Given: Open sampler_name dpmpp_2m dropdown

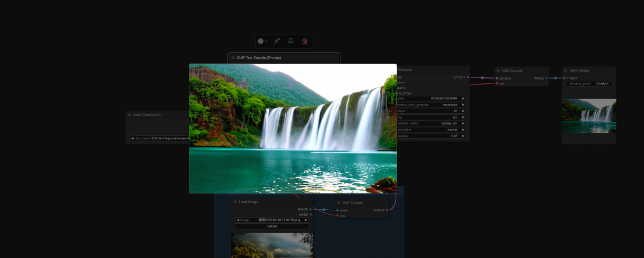Looking at the screenshot, I should tap(431, 124).
